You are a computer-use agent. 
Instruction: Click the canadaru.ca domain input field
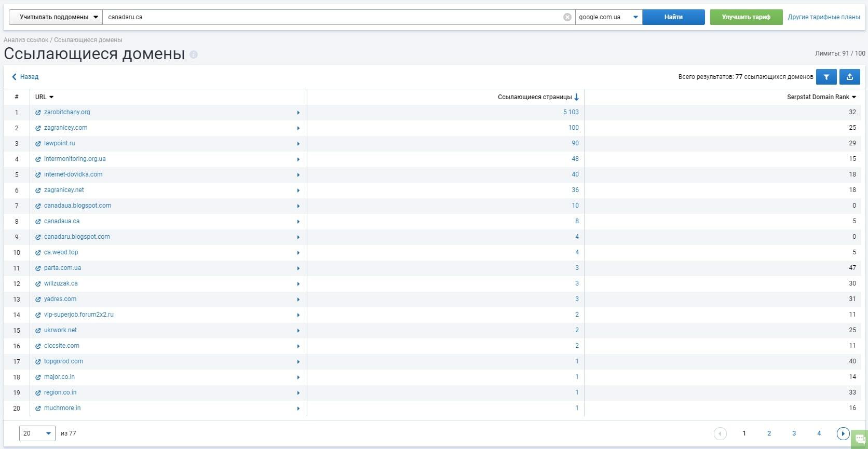point(332,17)
